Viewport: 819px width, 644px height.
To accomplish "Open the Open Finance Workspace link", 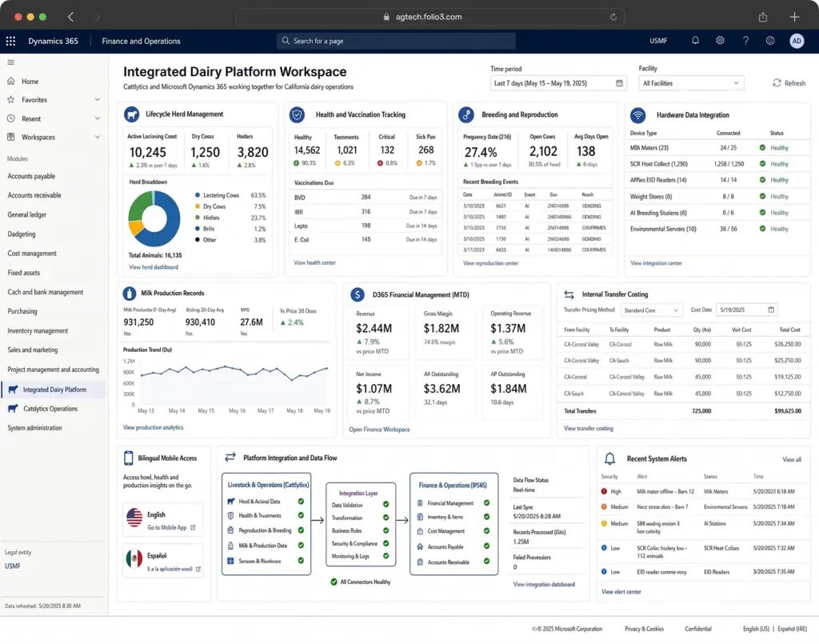I will point(379,430).
